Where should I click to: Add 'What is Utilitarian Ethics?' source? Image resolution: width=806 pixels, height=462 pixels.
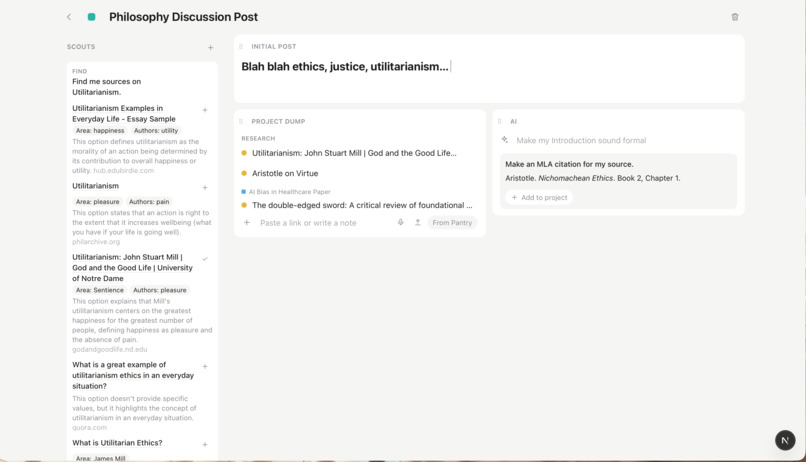(205, 445)
